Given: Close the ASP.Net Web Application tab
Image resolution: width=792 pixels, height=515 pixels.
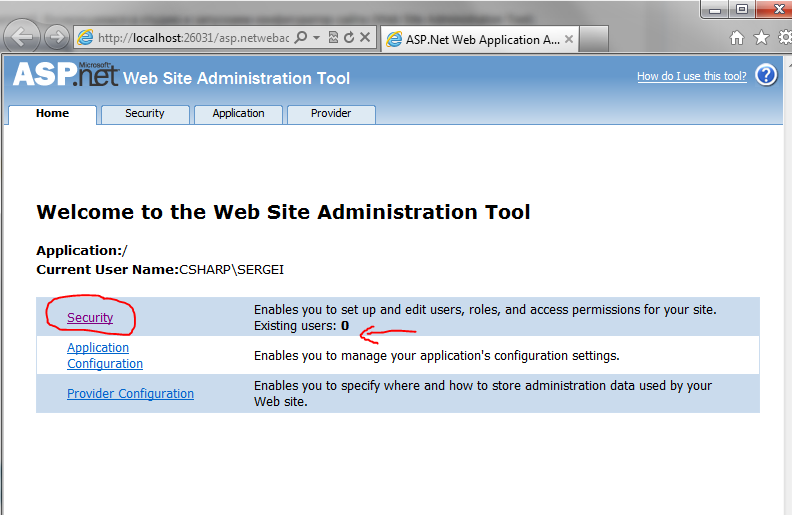Looking at the screenshot, I should [x=569, y=39].
